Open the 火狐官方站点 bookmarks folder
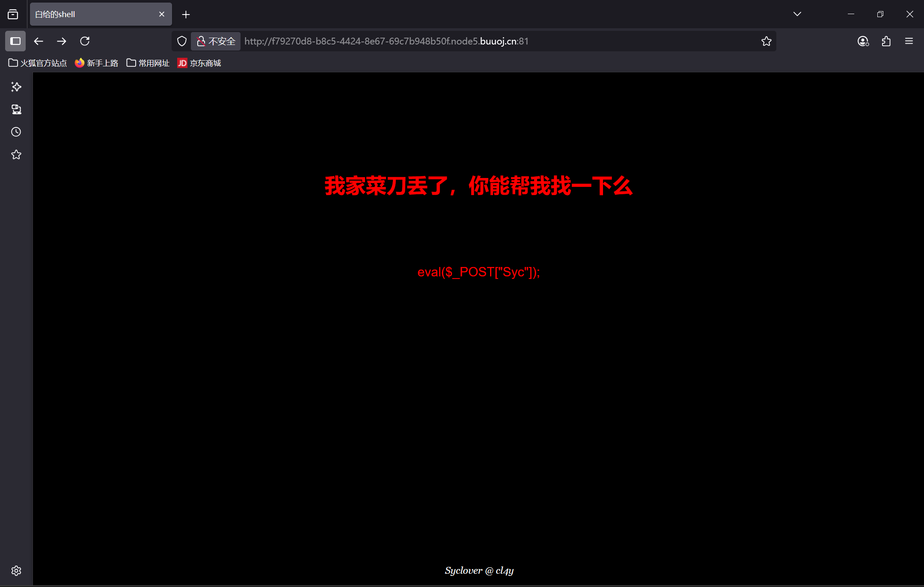 [x=38, y=63]
